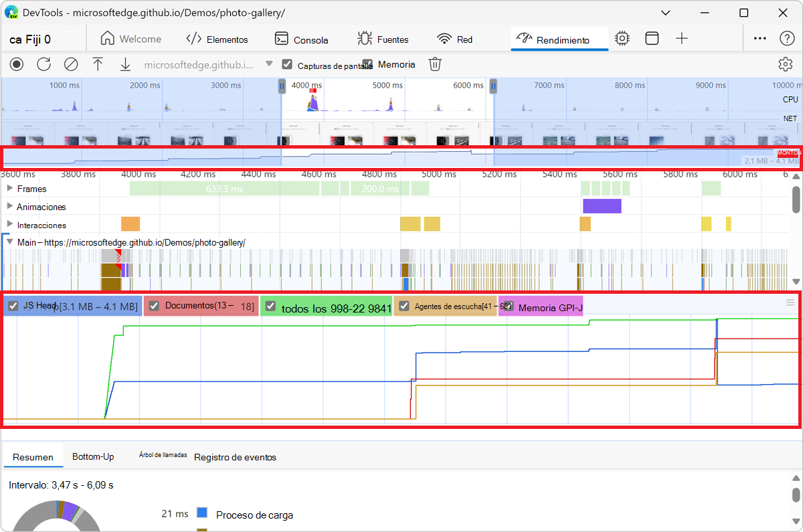The width and height of the screenshot is (803, 532).
Task: Add more tools with plus icon
Action: click(681, 38)
